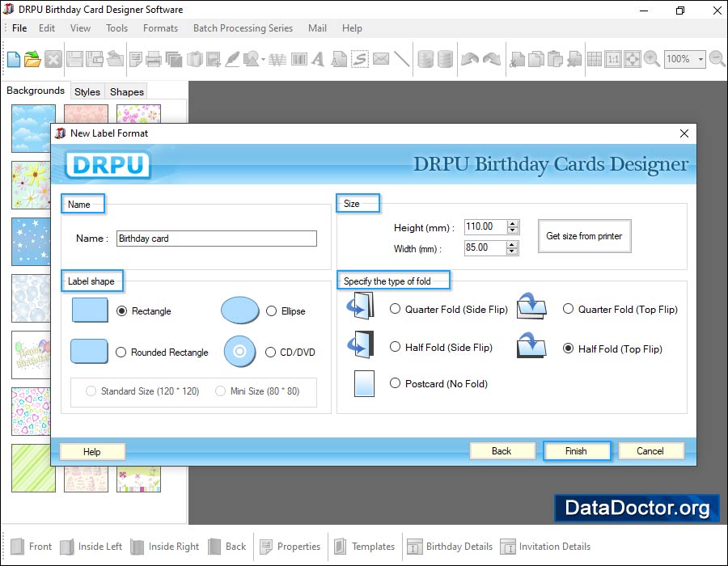The image size is (728, 566).
Task: Switch to the Shapes tab
Action: click(x=127, y=92)
